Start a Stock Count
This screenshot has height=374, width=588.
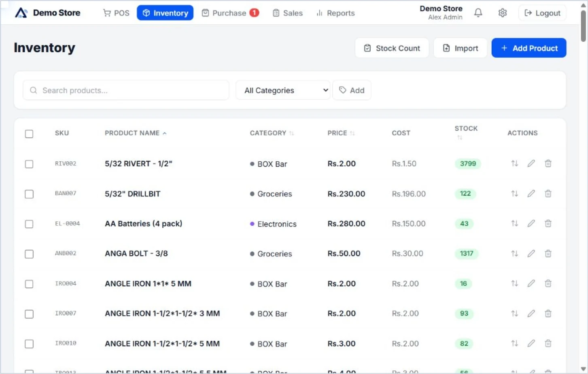tap(392, 48)
